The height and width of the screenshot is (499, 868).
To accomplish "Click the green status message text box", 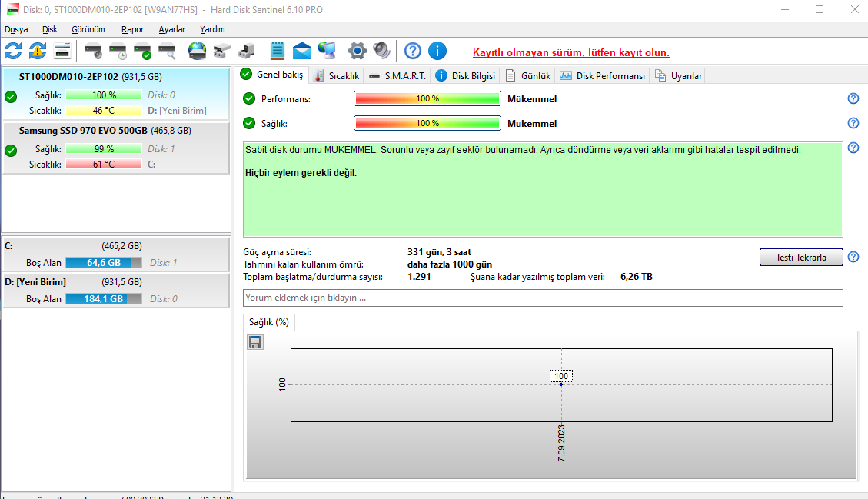I will 543,189.
